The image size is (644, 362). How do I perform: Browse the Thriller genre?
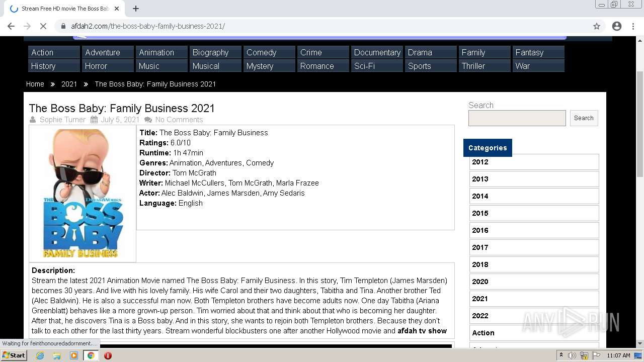click(x=485, y=66)
